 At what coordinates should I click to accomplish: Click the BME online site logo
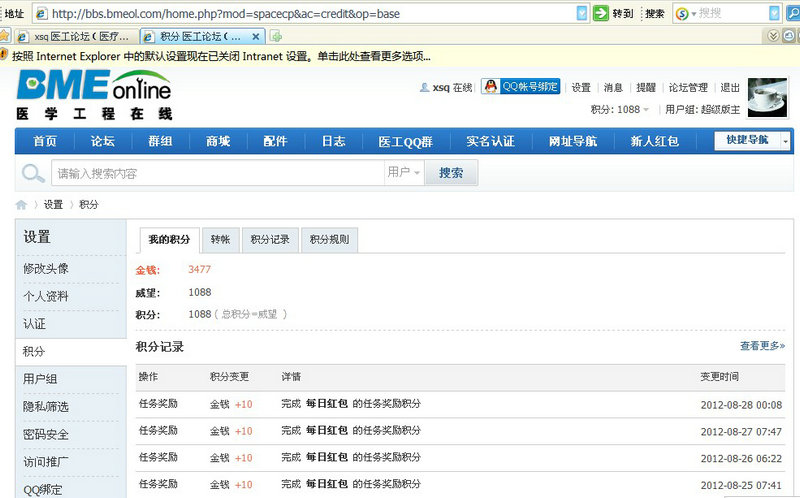coord(93,95)
